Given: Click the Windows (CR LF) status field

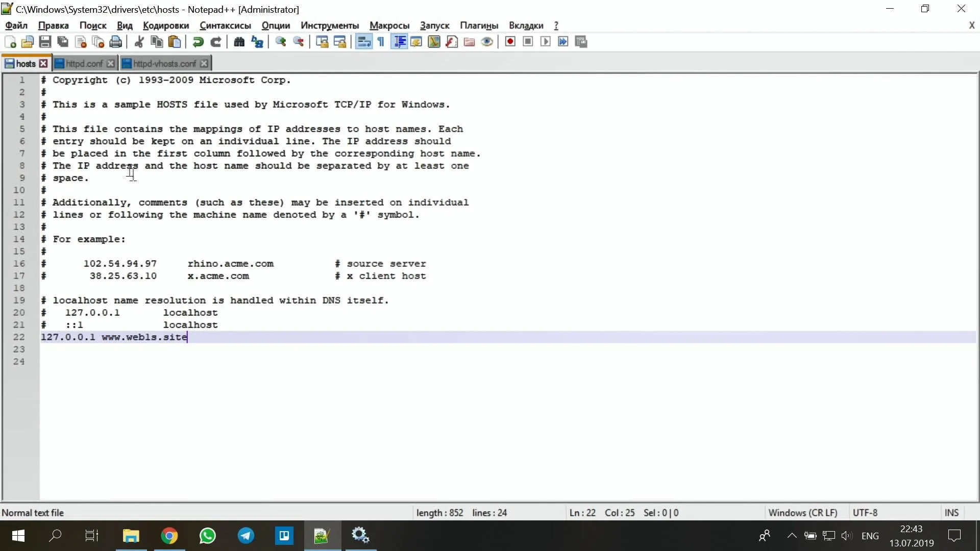Looking at the screenshot, I should click(802, 513).
